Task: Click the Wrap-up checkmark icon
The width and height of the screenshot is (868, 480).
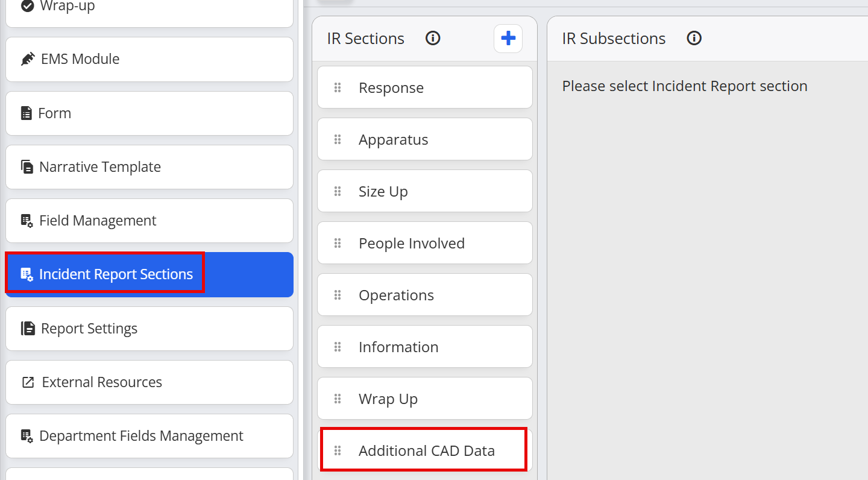Action: tap(27, 6)
